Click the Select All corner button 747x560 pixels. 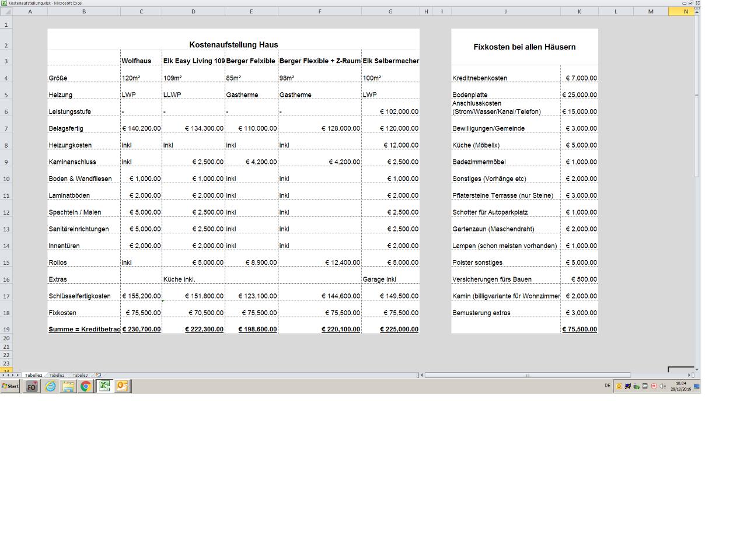coord(6,12)
